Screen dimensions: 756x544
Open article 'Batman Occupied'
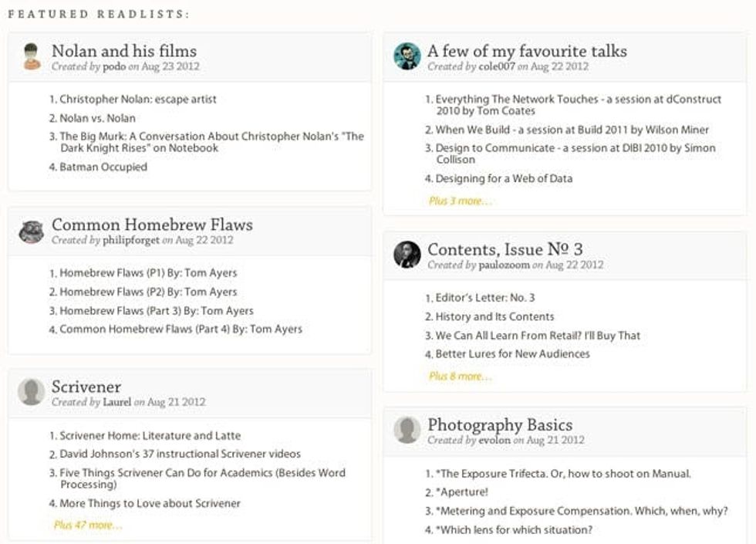[x=103, y=167]
